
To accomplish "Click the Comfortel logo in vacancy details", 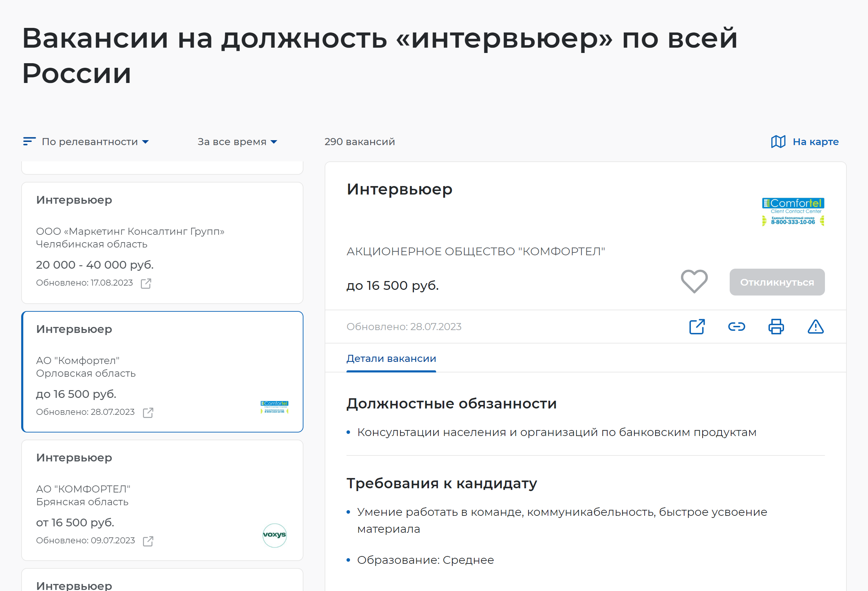I will coord(793,212).
